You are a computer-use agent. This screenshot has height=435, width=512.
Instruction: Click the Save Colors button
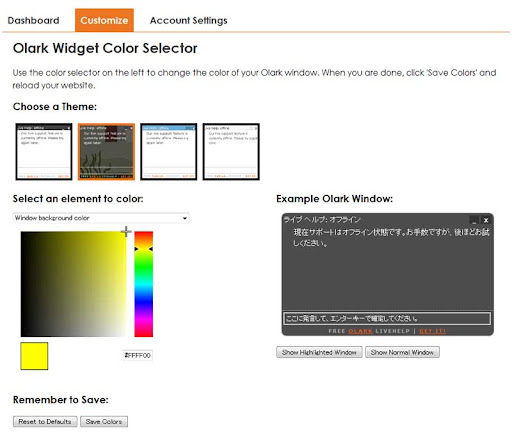click(104, 422)
